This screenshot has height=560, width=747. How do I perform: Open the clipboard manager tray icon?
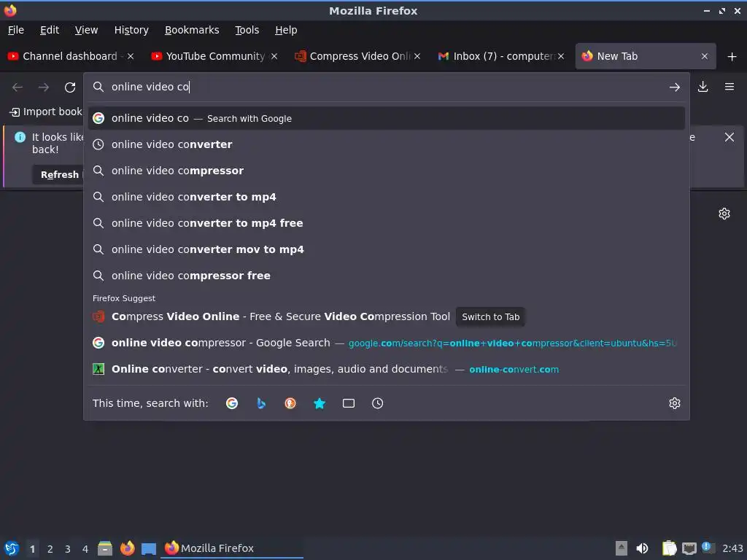click(669, 548)
